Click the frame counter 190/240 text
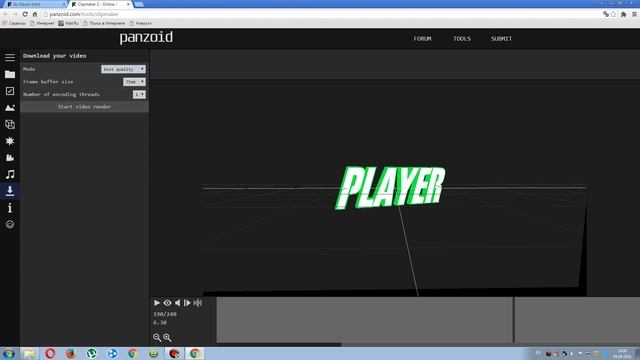640x360 pixels. pyautogui.click(x=165, y=314)
